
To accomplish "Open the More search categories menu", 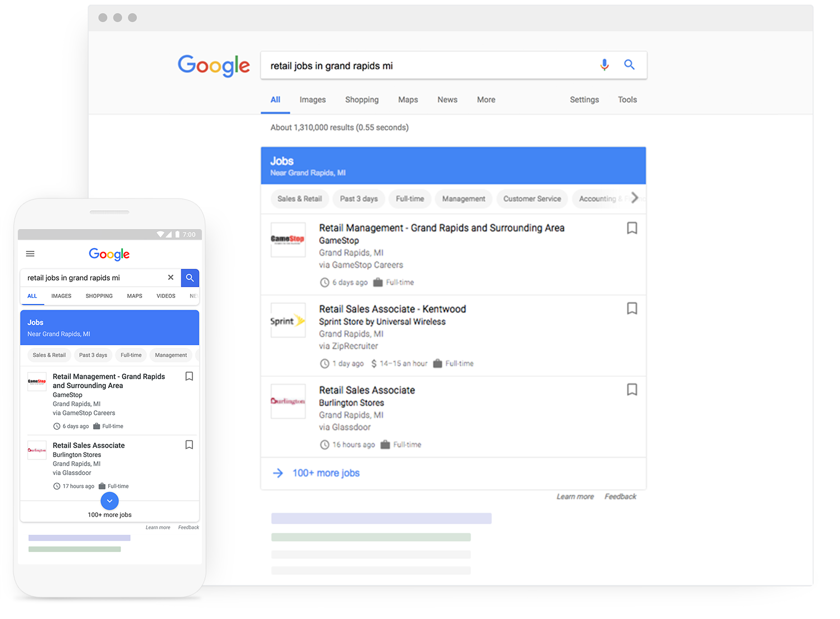I will [485, 99].
